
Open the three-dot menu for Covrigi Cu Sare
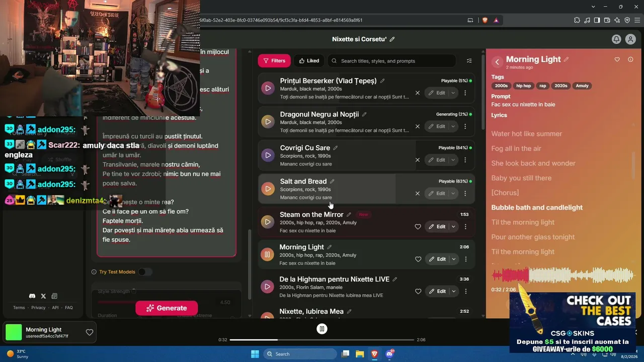[465, 160]
